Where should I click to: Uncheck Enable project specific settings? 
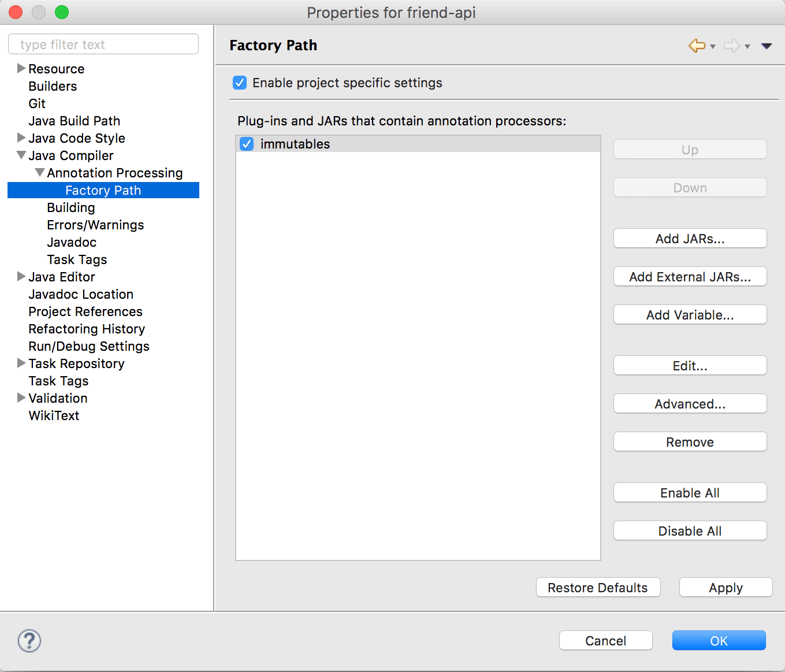239,83
